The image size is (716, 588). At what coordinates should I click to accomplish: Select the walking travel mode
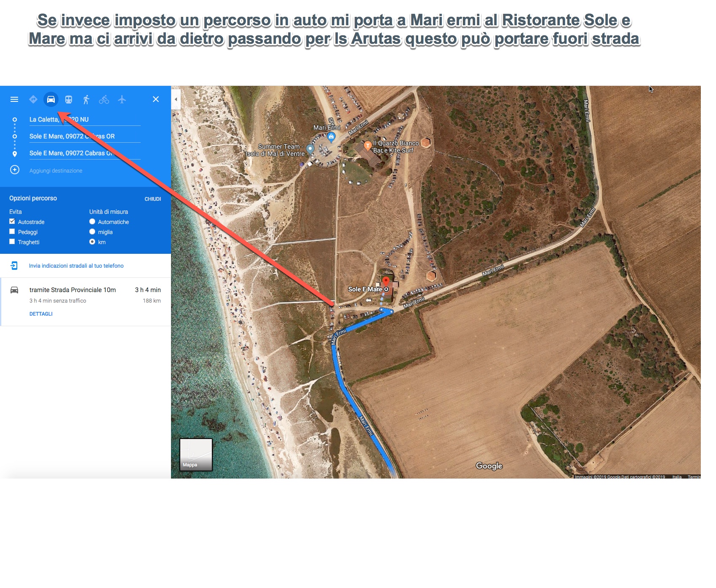coord(86,99)
